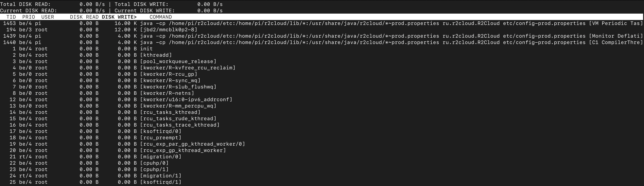Select the pool_workqueue_release row
Image resolution: width=644 pixels, height=186 pixels.
[178, 62]
